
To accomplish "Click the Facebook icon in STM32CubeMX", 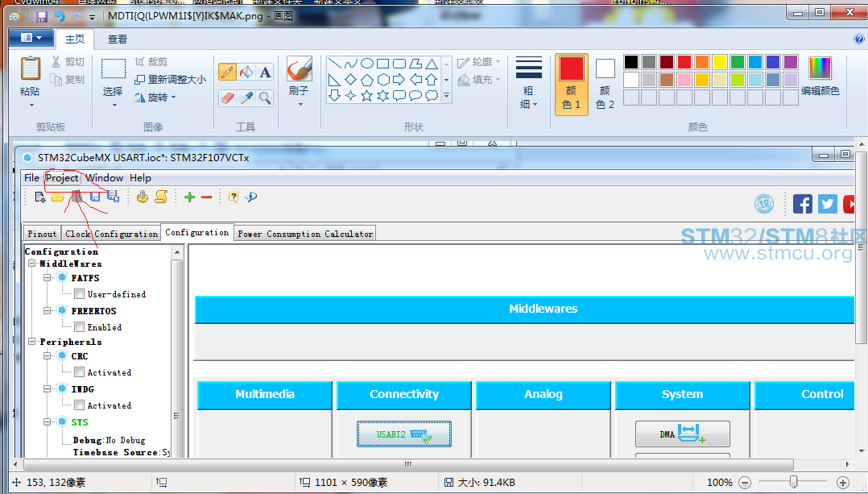I will [x=802, y=205].
